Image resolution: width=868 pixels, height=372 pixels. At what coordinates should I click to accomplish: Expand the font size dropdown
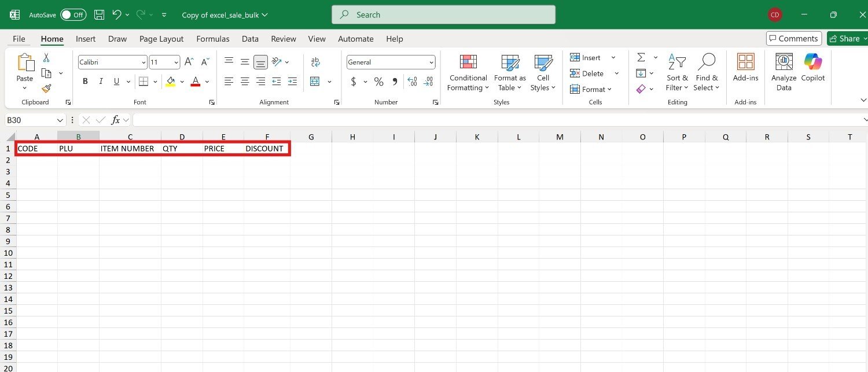coord(176,62)
